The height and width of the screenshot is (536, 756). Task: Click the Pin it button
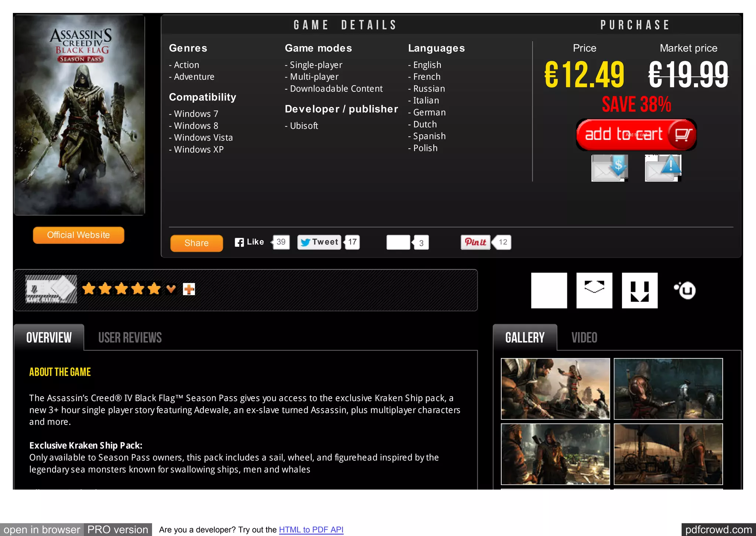click(x=475, y=242)
